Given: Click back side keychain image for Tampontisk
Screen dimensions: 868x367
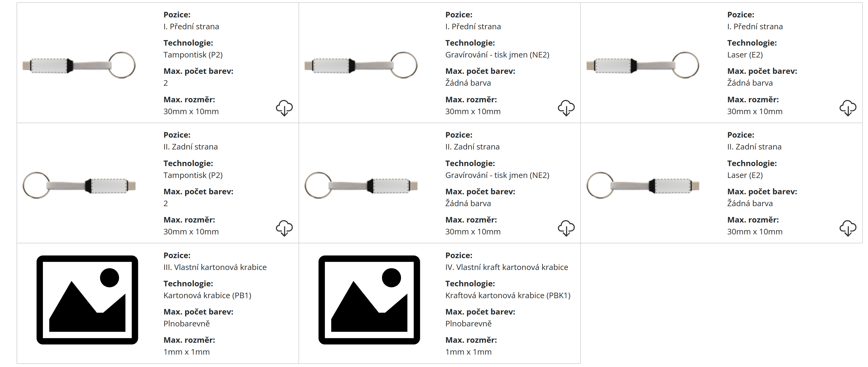Looking at the screenshot, I should pyautogui.click(x=79, y=185).
